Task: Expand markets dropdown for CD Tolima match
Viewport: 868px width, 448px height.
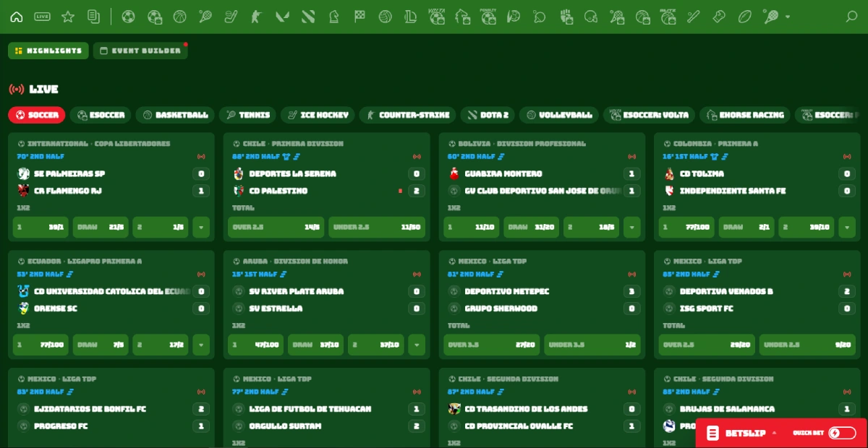Action: pyautogui.click(x=847, y=227)
